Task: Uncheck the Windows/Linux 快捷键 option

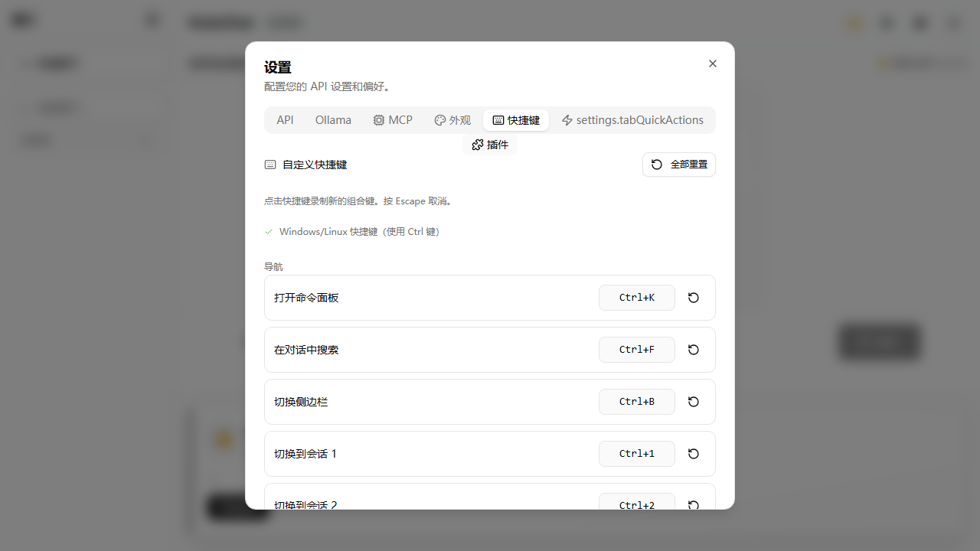Action: [x=269, y=231]
